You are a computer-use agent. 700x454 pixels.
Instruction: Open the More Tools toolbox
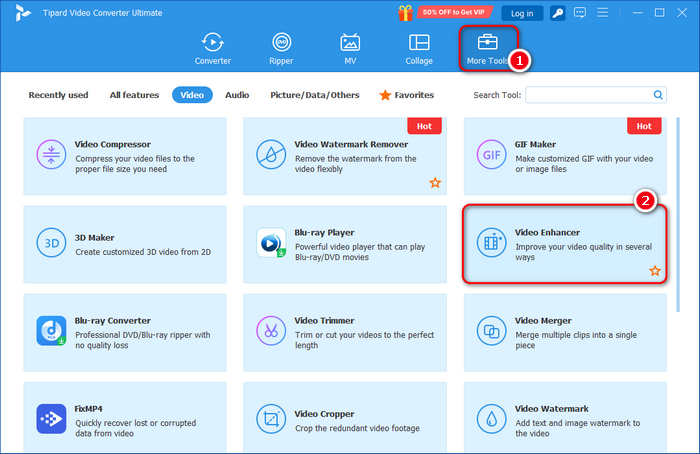tap(488, 49)
